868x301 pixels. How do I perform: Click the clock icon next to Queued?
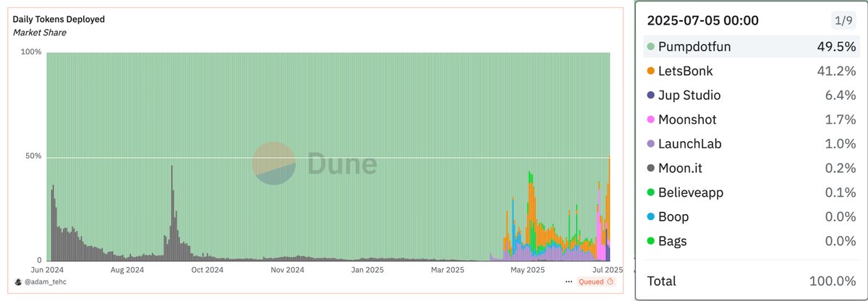pyautogui.click(x=610, y=281)
